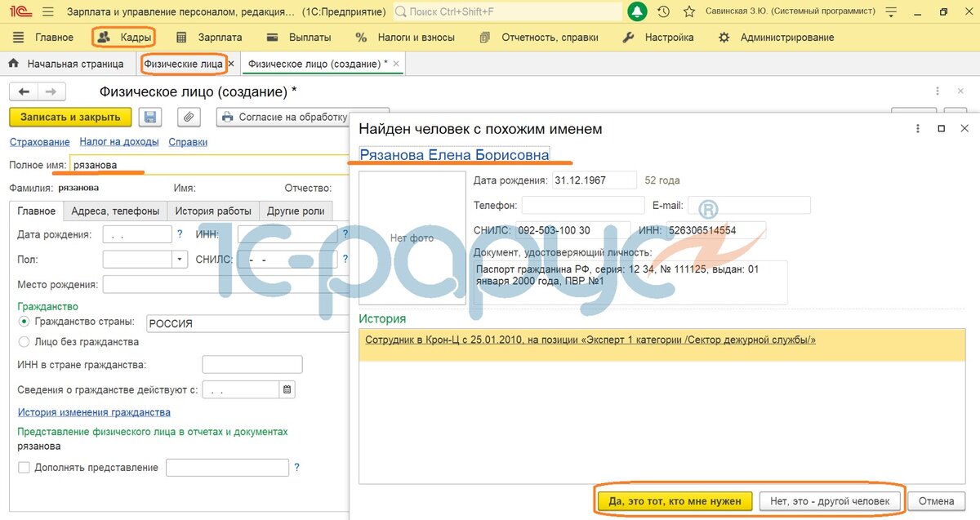This screenshot has height=520, width=980.
Task: Click the Отмена button
Action: tap(936, 500)
